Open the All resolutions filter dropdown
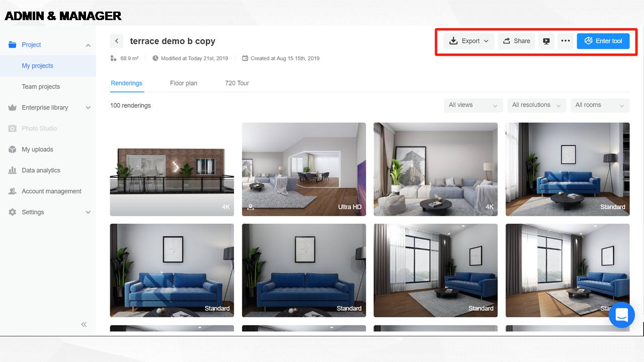The width and height of the screenshot is (644, 362). pos(537,105)
